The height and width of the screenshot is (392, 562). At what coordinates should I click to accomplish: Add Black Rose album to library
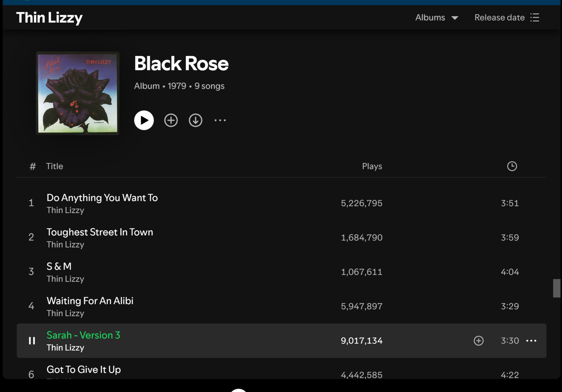pos(171,120)
